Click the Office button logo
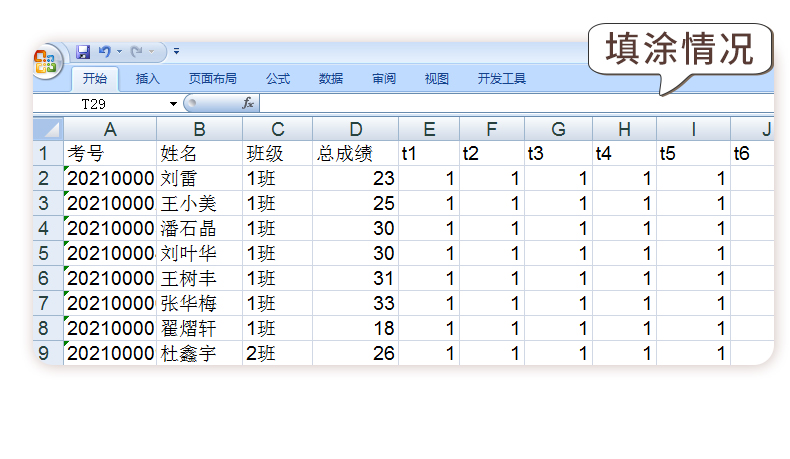Screen dimensions: 790x459 [x=46, y=62]
